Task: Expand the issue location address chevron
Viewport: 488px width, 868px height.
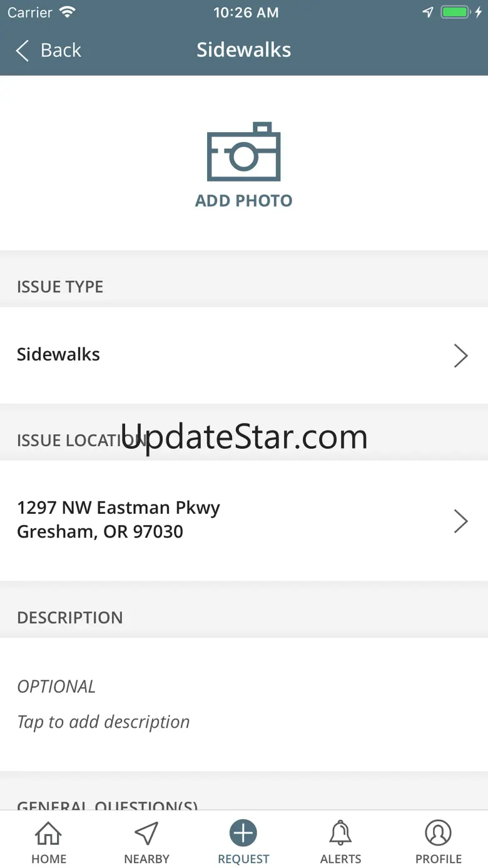Action: point(461,521)
